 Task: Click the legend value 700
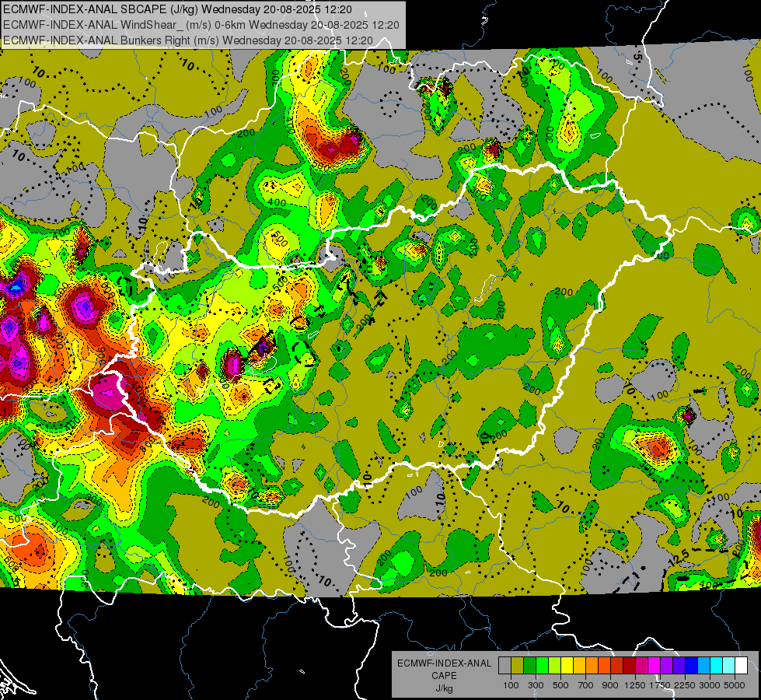pos(585,685)
